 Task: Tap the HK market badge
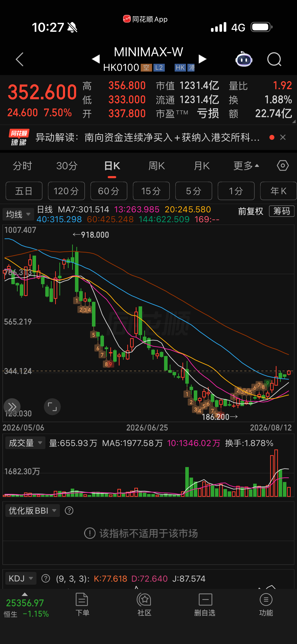pos(180,68)
